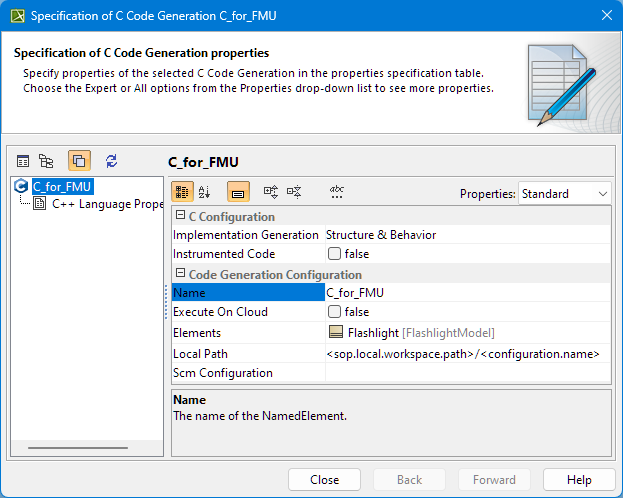623x498 pixels.
Task: Toggle the Instrumented Code checkbox
Action: tap(335, 254)
